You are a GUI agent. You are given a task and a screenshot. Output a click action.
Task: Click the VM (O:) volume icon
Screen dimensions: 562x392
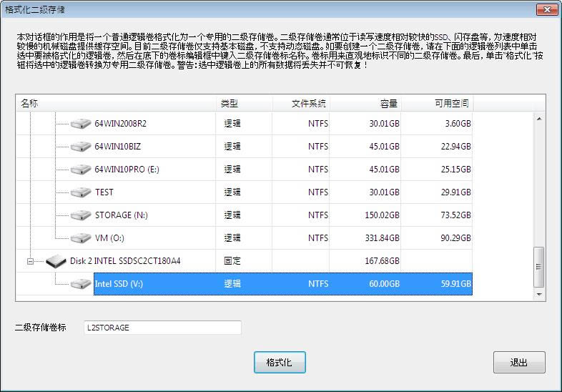pos(81,238)
